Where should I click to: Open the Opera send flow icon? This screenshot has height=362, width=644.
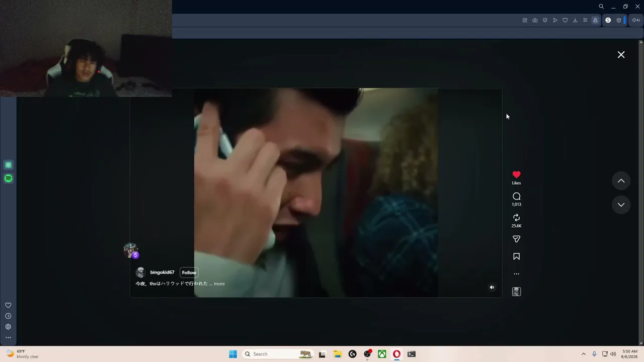(555, 20)
